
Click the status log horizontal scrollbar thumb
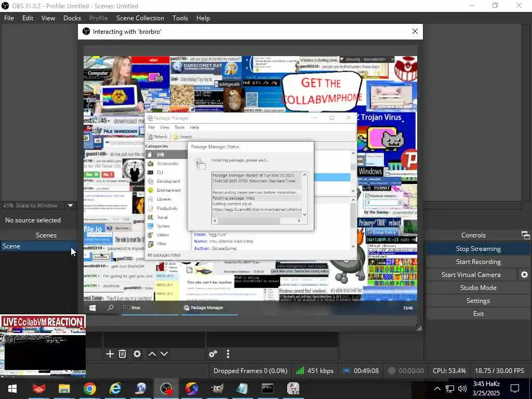(249, 221)
